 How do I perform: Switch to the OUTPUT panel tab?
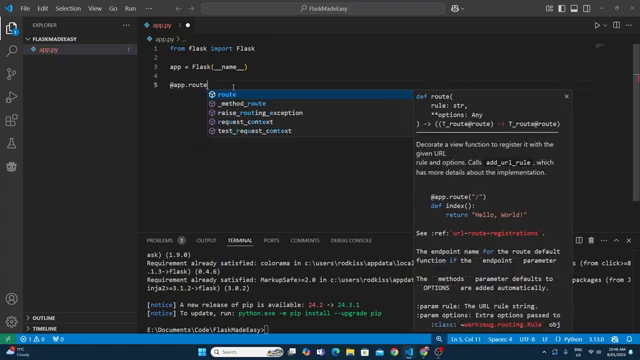[206, 240]
